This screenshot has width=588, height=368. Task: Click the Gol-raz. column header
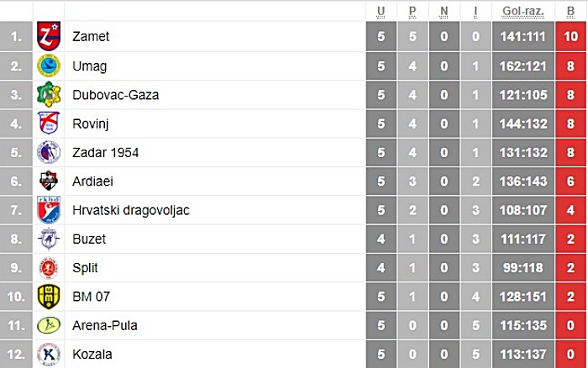pos(523,11)
